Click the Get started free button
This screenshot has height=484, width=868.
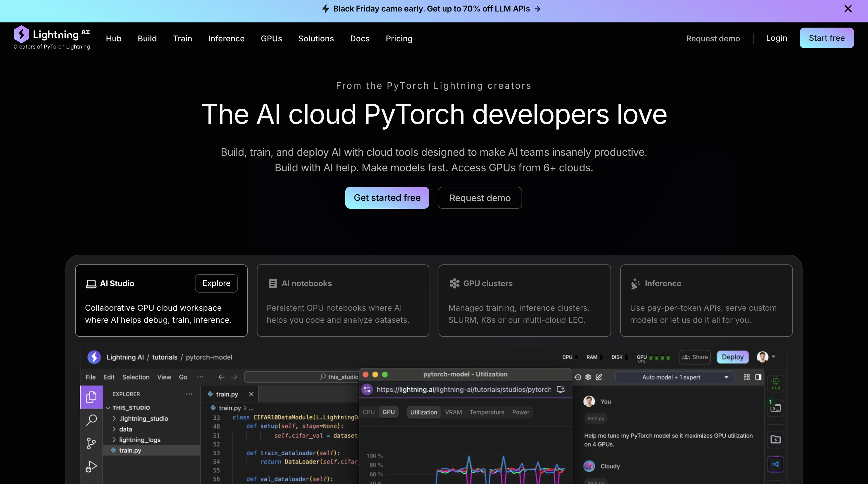[387, 198]
